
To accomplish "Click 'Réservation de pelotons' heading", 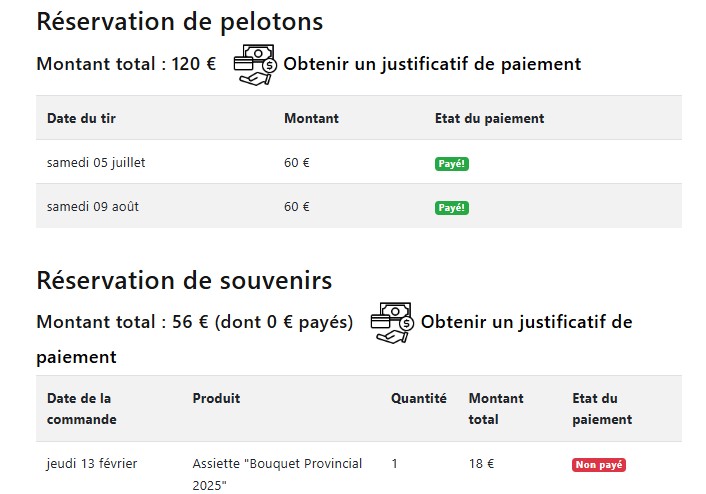I will point(179,21).
